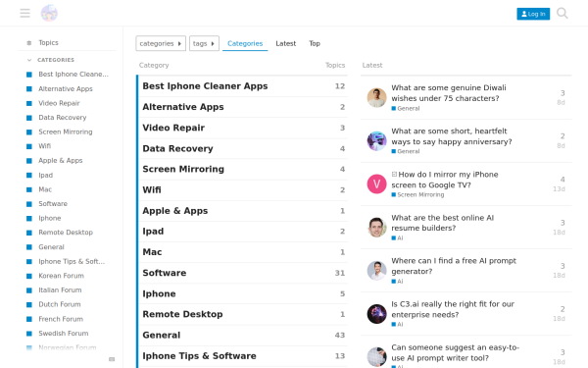588x368 pixels.
Task: Open Alternative Apps category in table
Action: pyautogui.click(x=183, y=107)
